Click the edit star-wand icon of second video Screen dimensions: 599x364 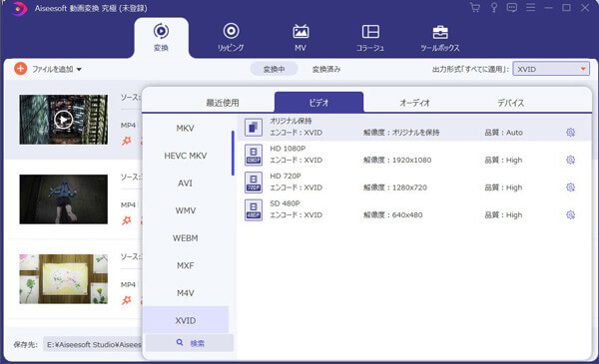127,220
